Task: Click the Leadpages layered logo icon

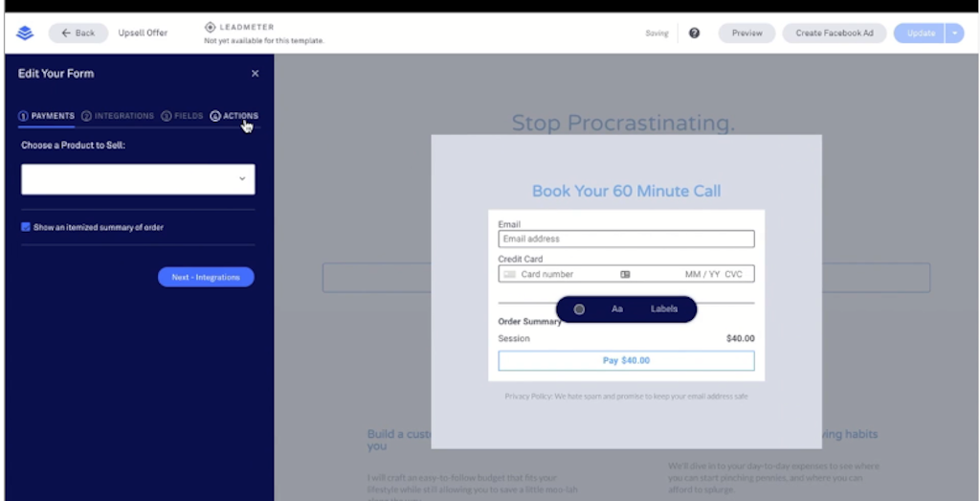Action: 25,34
